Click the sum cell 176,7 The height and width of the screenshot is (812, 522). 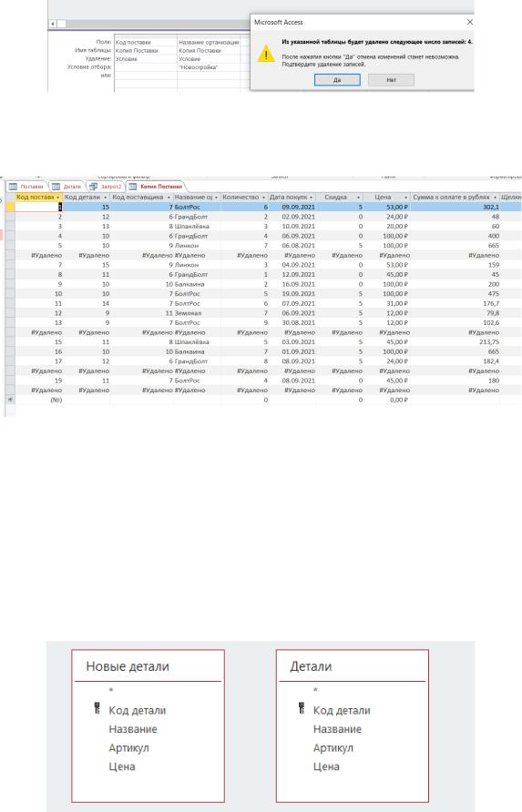[x=456, y=303]
